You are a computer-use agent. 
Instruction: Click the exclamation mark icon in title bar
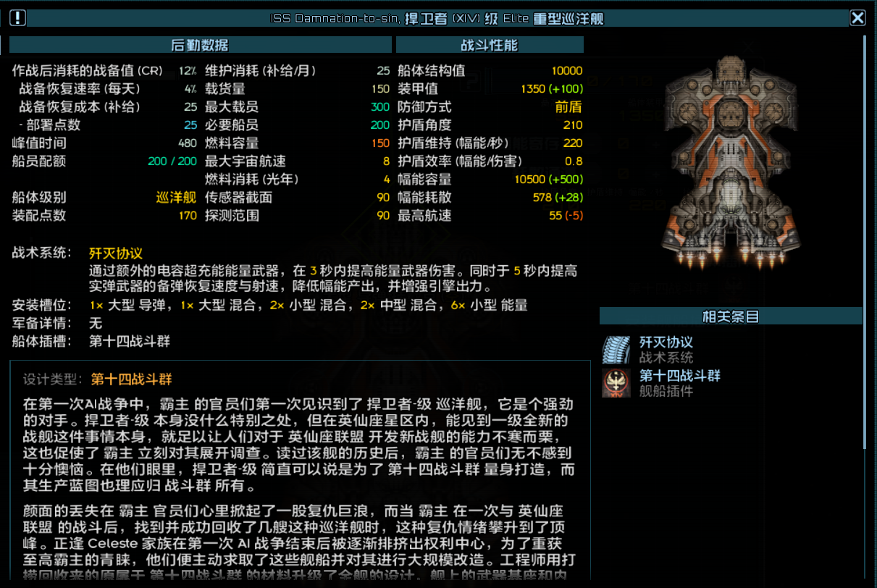[18, 18]
